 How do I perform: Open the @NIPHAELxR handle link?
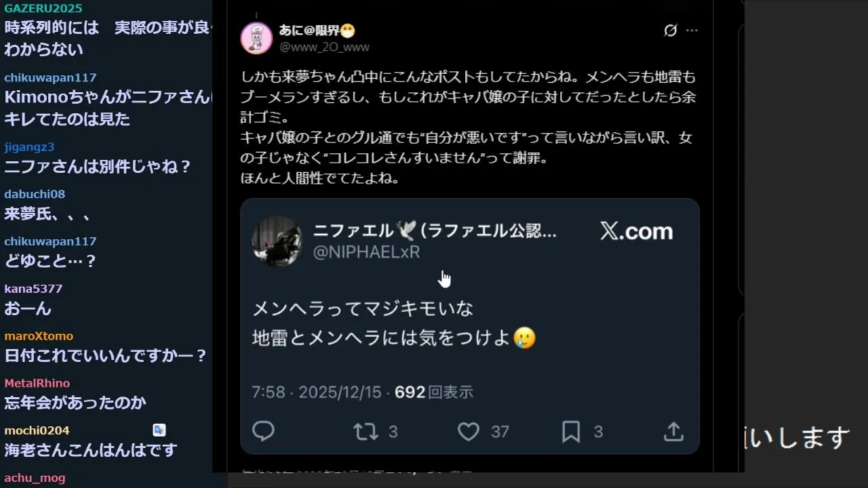(x=366, y=252)
